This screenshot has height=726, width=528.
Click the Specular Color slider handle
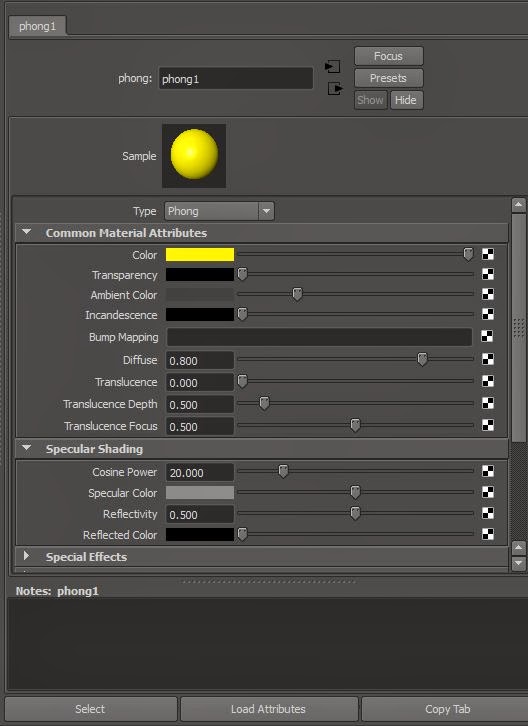coord(355,492)
